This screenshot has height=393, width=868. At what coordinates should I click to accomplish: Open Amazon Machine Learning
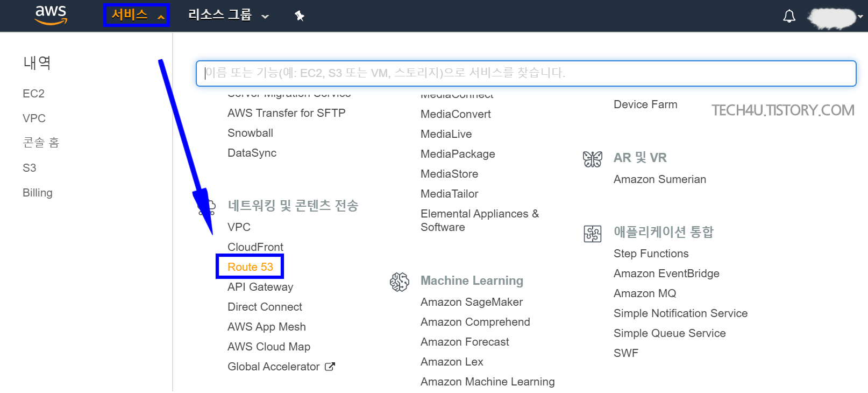click(488, 382)
